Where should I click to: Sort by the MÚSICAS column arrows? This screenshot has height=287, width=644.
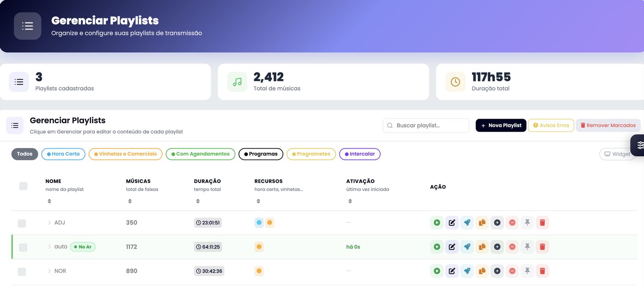pyautogui.click(x=130, y=201)
